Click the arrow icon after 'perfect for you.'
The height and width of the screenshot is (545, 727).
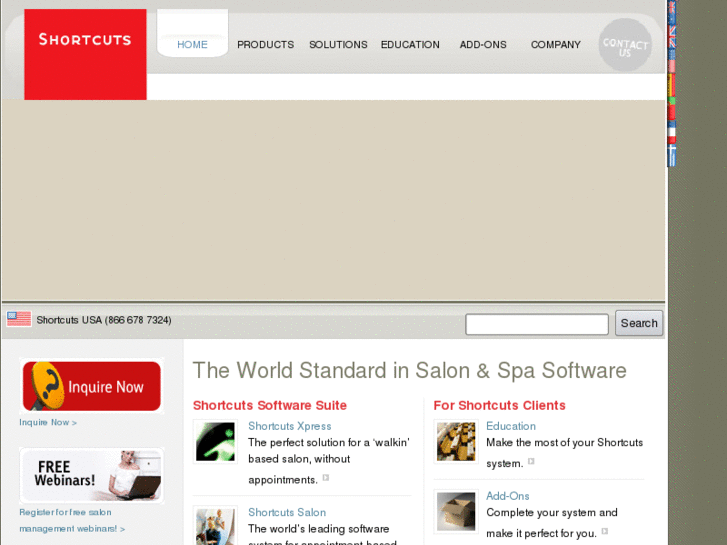[605, 531]
